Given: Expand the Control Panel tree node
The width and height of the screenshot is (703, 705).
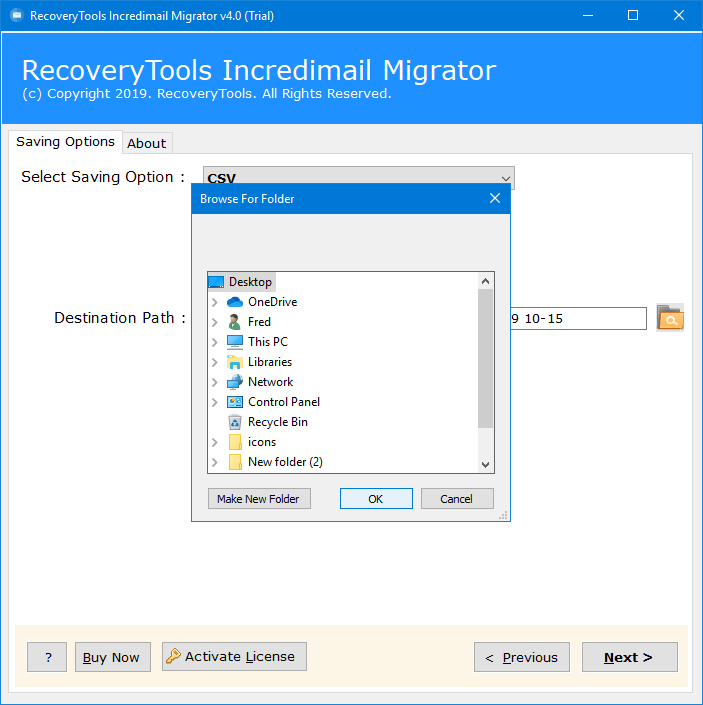Looking at the screenshot, I should [215, 402].
